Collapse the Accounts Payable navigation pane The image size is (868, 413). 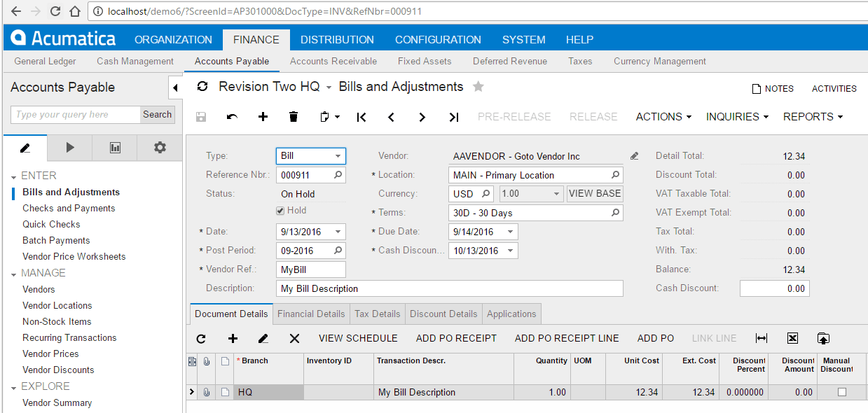pyautogui.click(x=175, y=88)
